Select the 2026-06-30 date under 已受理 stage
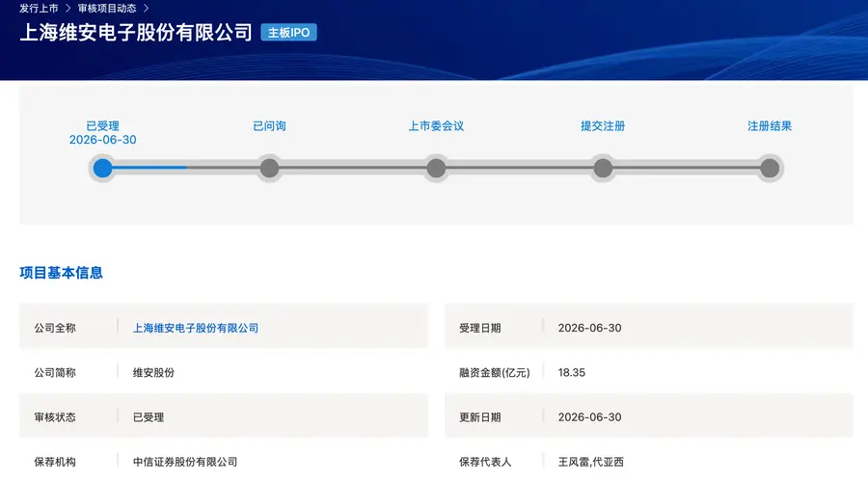Screen dimensions: 868x482 (x=102, y=140)
